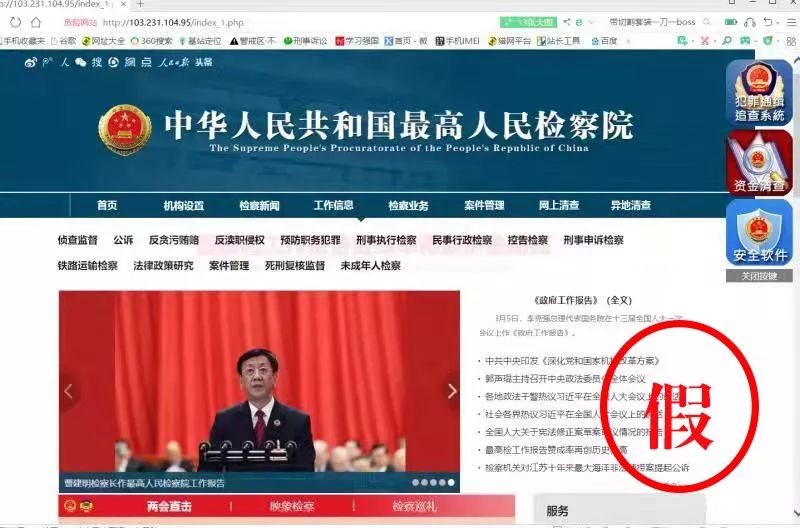This screenshot has height=528, width=800.
Task: Click the 犯罪通缉追查系统 sidebar icon
Action: tap(759, 92)
